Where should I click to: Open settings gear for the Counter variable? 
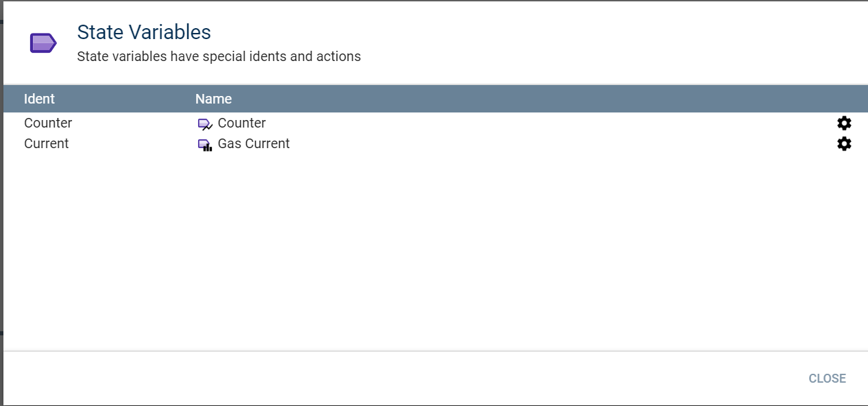pyautogui.click(x=844, y=123)
